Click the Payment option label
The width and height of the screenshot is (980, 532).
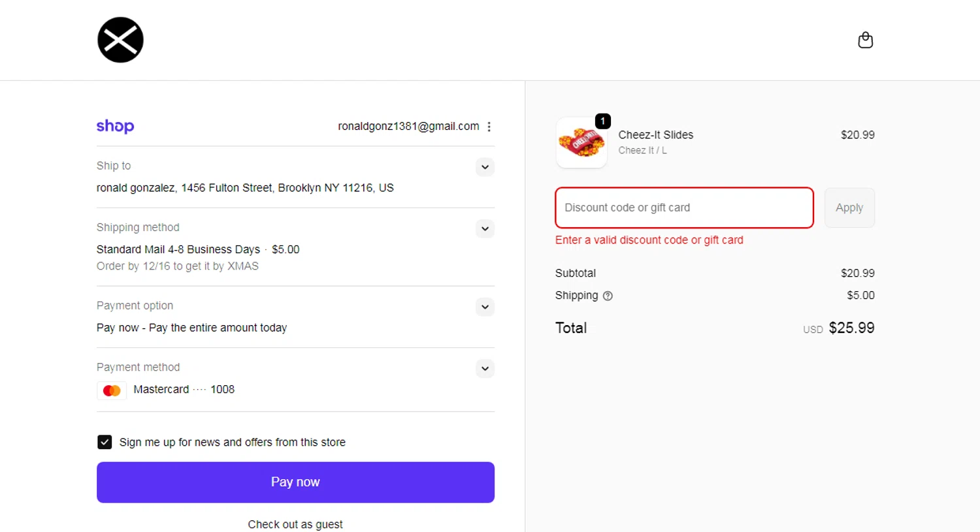(x=135, y=305)
